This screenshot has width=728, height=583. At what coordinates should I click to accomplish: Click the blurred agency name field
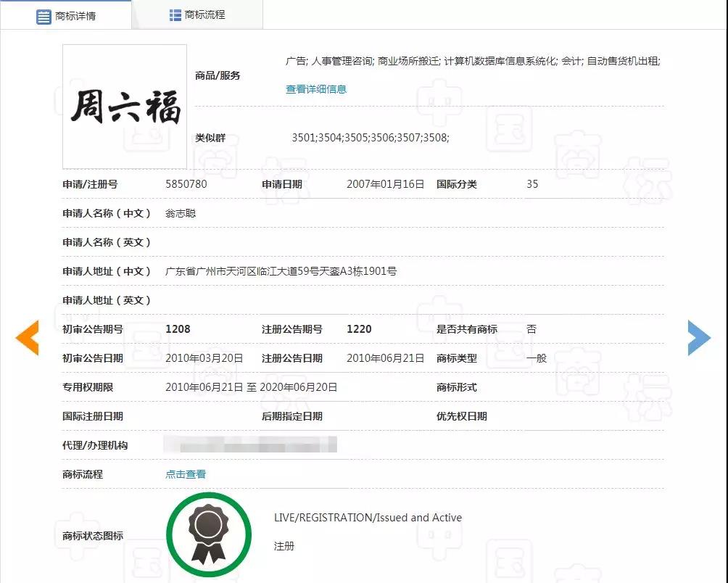(x=250, y=445)
